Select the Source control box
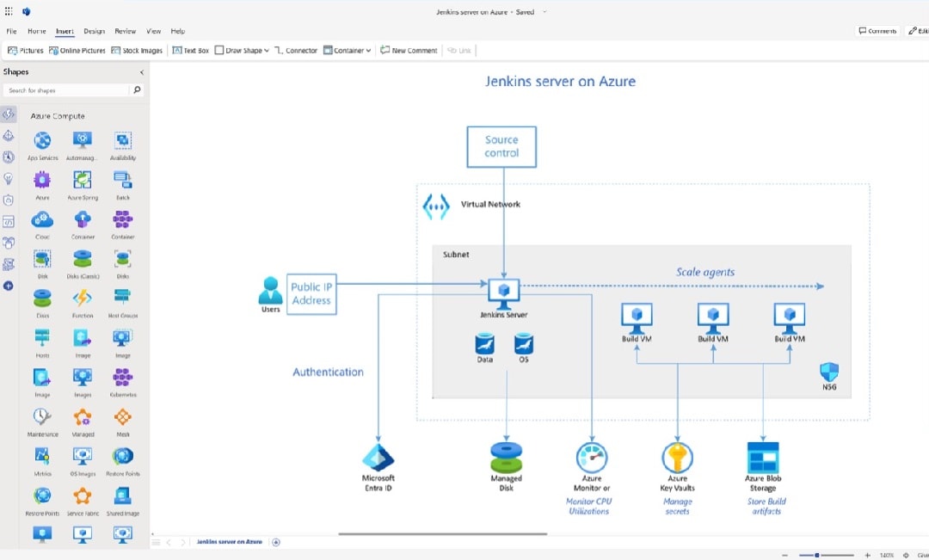The image size is (929, 560). 501,146
